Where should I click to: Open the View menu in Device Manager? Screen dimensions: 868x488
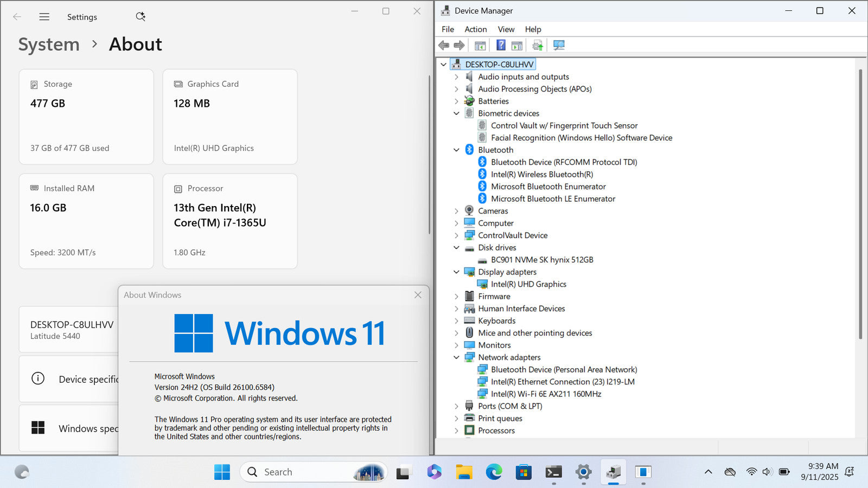click(x=506, y=29)
